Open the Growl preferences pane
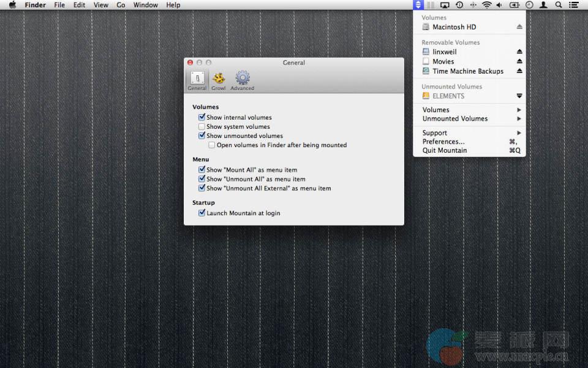588x368 pixels. [218, 80]
